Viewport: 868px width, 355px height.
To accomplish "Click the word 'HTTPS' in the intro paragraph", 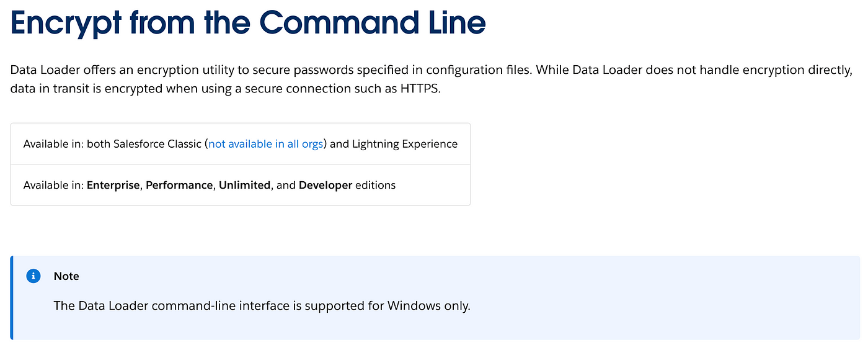I will coord(420,89).
